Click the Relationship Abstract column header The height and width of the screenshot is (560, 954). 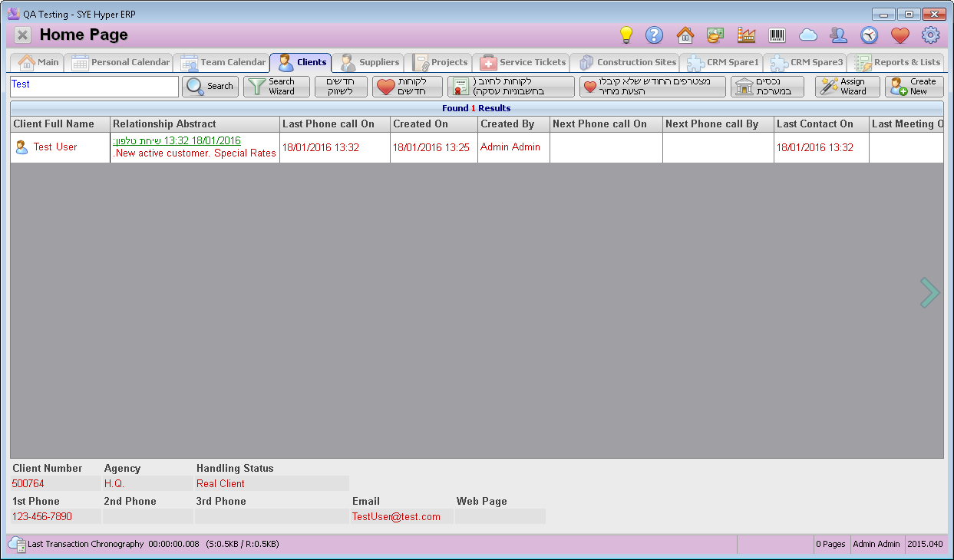pos(195,124)
